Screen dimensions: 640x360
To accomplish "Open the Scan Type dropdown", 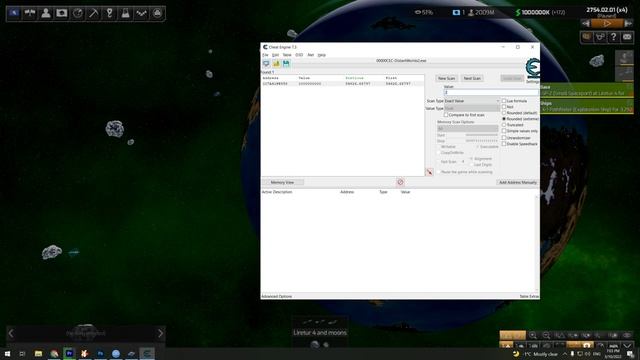I will (471, 101).
